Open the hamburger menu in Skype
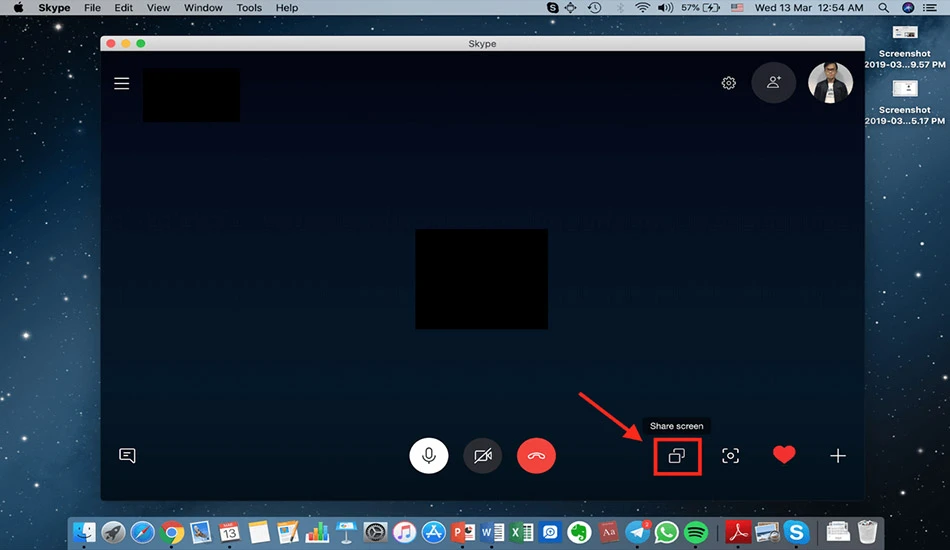 coord(122,83)
